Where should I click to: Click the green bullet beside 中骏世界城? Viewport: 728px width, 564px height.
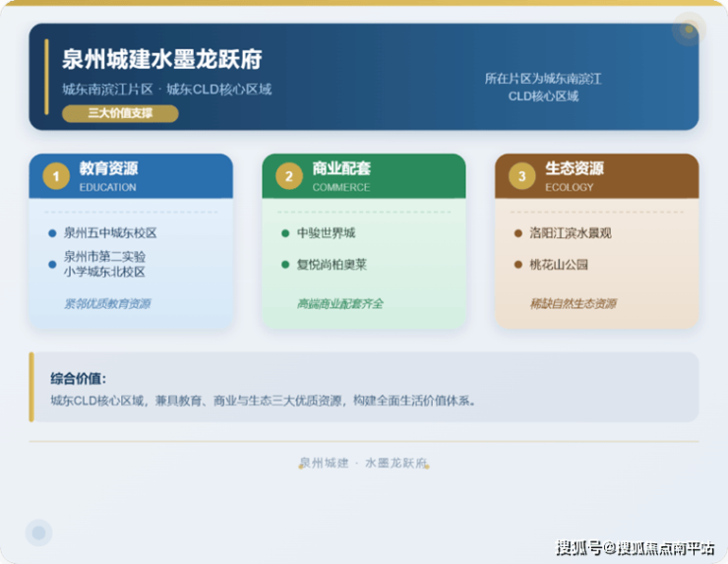coord(285,233)
